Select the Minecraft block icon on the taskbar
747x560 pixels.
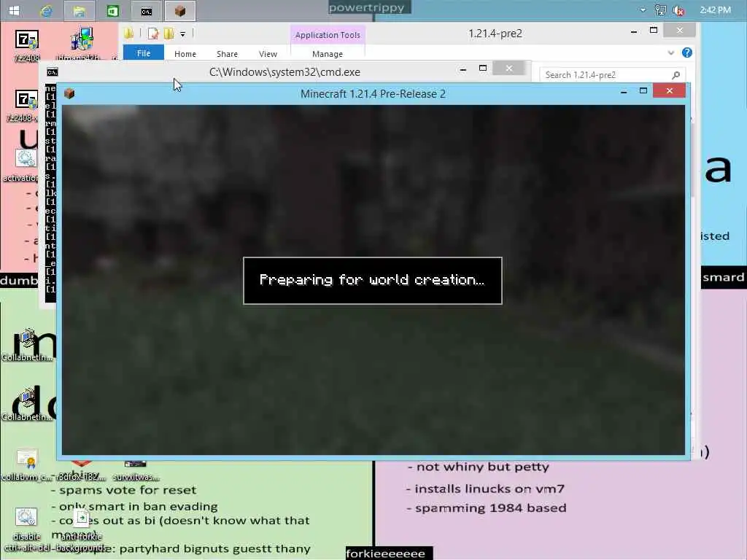click(x=180, y=10)
